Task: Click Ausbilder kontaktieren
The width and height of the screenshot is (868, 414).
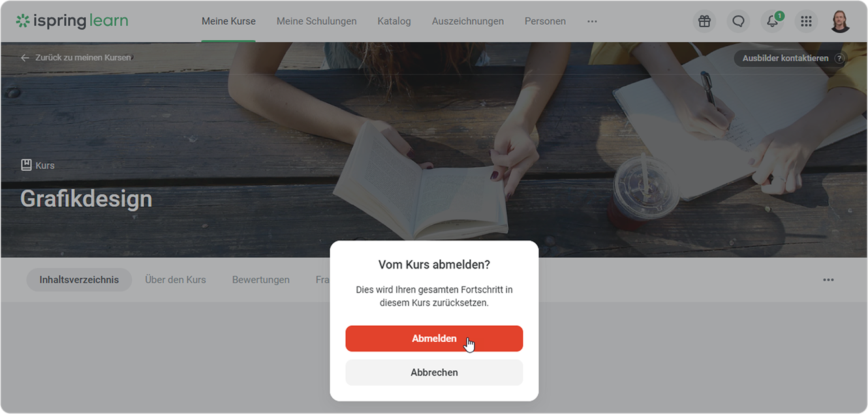Action: click(x=785, y=58)
